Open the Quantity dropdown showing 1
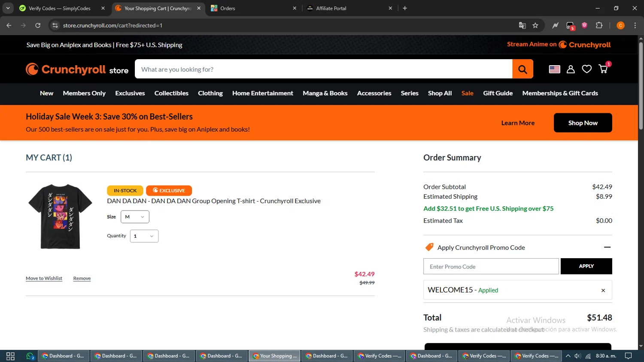The width and height of the screenshot is (644, 362). [144, 236]
